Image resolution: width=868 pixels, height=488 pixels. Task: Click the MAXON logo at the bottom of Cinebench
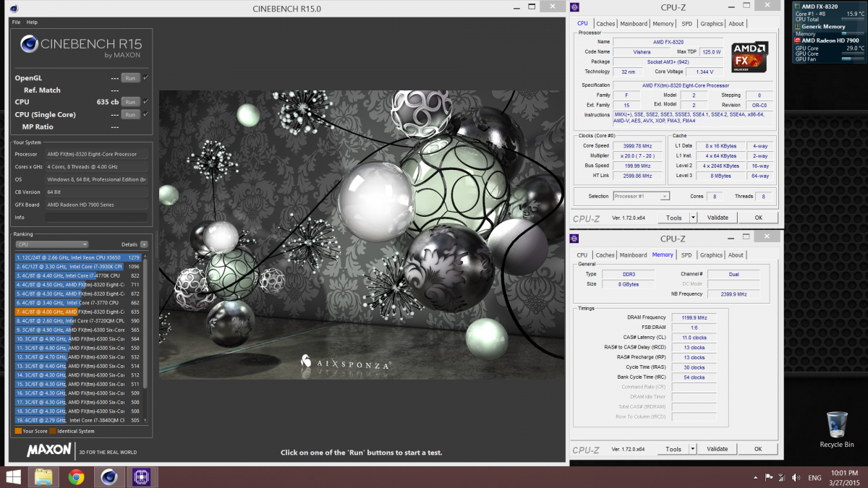click(x=49, y=450)
